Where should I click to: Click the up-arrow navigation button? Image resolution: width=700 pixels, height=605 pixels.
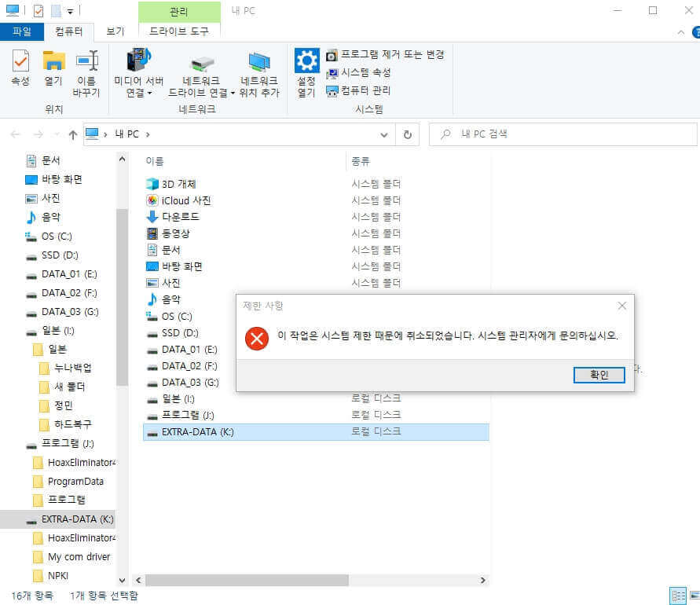coord(73,134)
